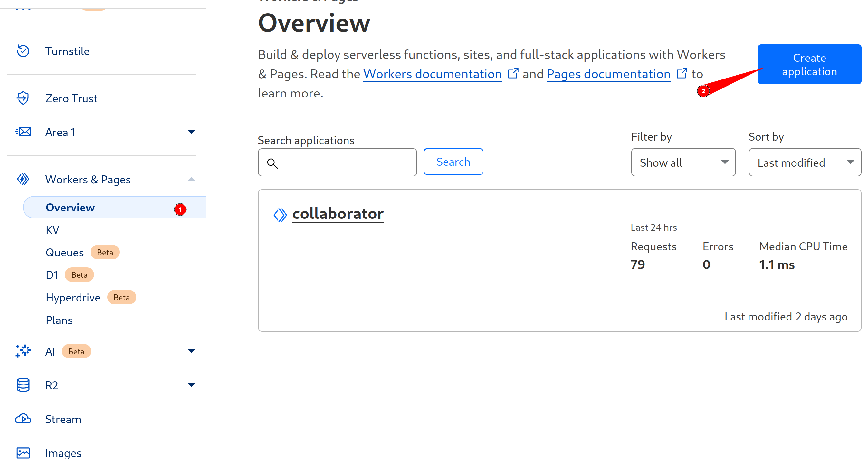Open Workers documentation external link icon
The image size is (868, 473).
(513, 73)
